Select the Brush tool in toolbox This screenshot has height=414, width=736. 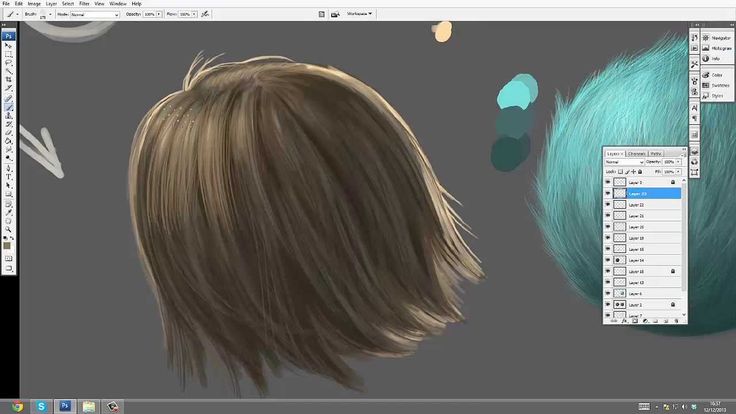click(x=8, y=107)
